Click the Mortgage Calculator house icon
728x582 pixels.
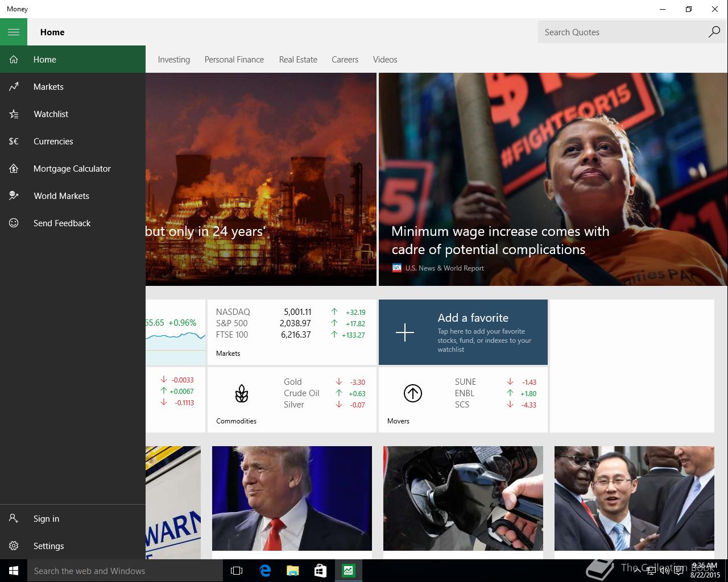pos(14,168)
